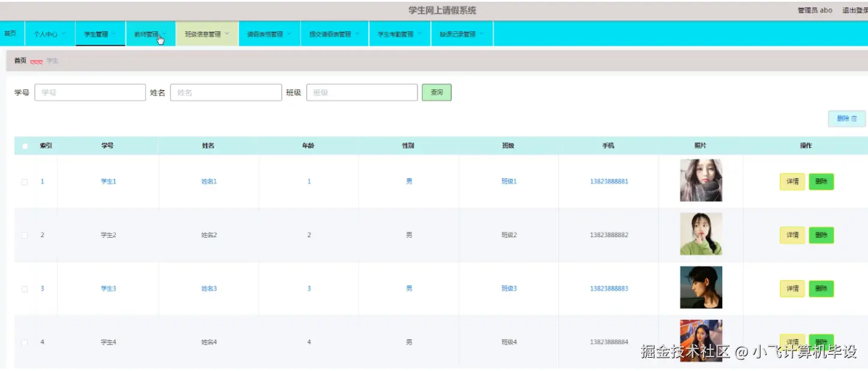Click the 年龄 column header
The width and height of the screenshot is (868, 371).
click(308, 146)
